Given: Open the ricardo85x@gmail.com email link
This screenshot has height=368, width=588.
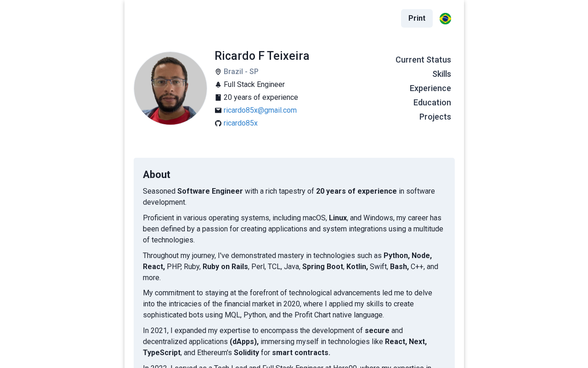Looking at the screenshot, I should tap(260, 110).
